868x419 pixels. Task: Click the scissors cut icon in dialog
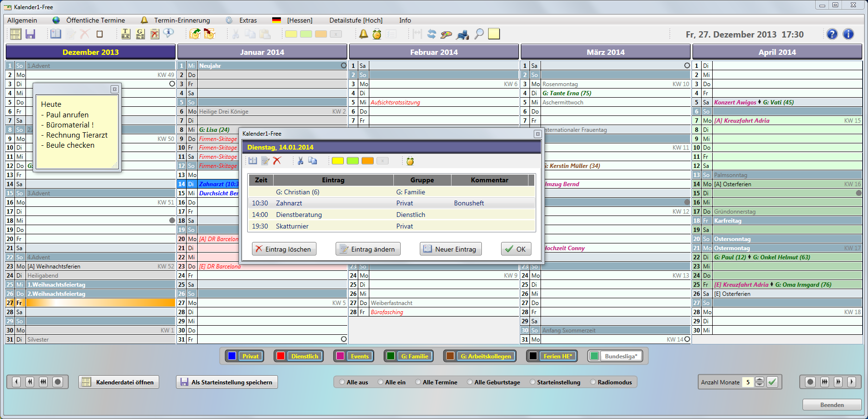(x=300, y=161)
